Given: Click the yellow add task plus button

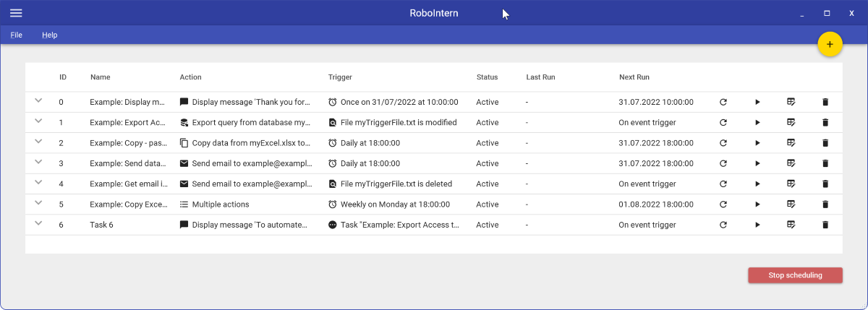Looking at the screenshot, I should (x=830, y=44).
